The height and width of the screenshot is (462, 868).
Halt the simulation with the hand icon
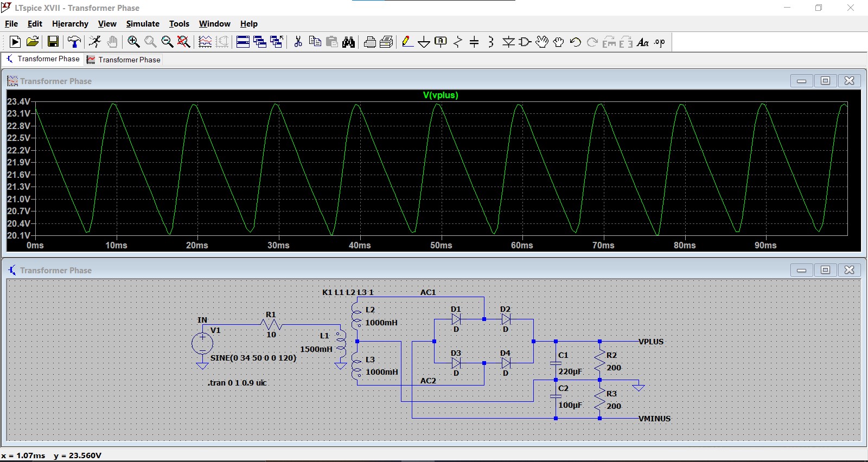point(112,42)
